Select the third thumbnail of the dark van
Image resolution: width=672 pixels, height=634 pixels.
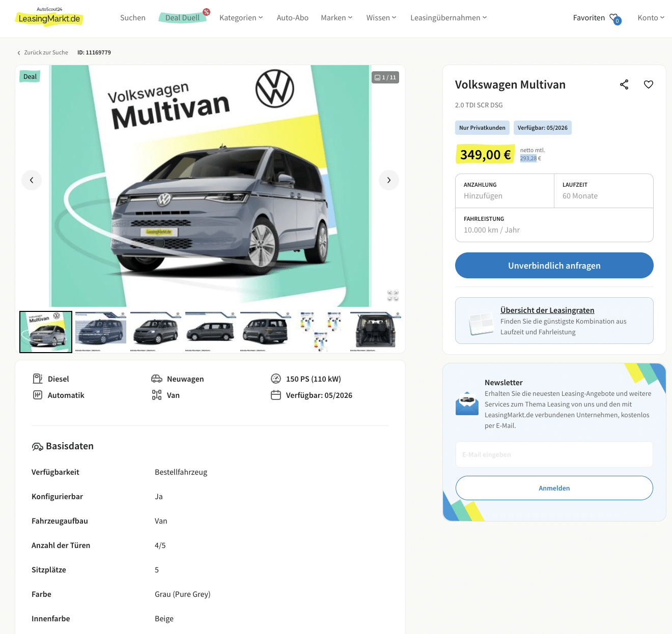(x=156, y=332)
